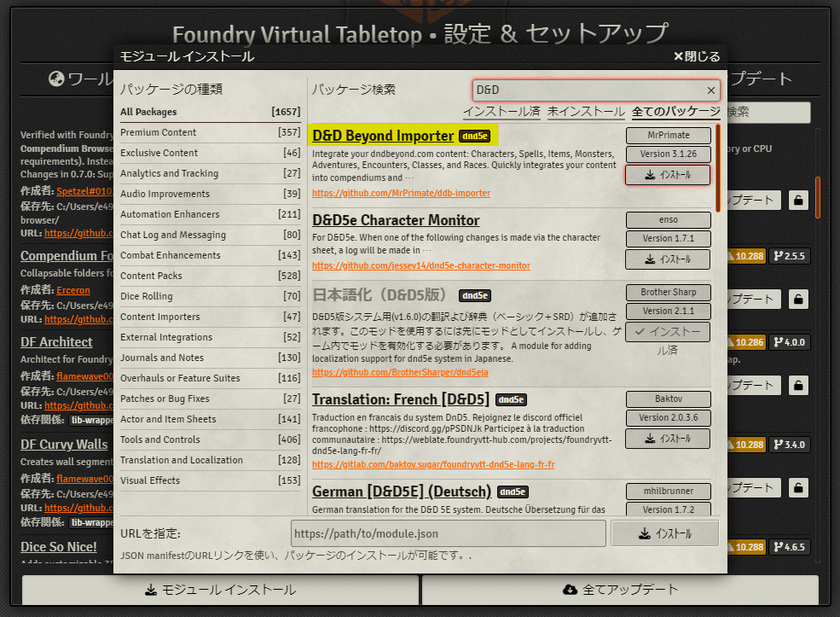Focus the package search field containing D&D
Image resolution: width=840 pixels, height=617 pixels.
[596, 90]
